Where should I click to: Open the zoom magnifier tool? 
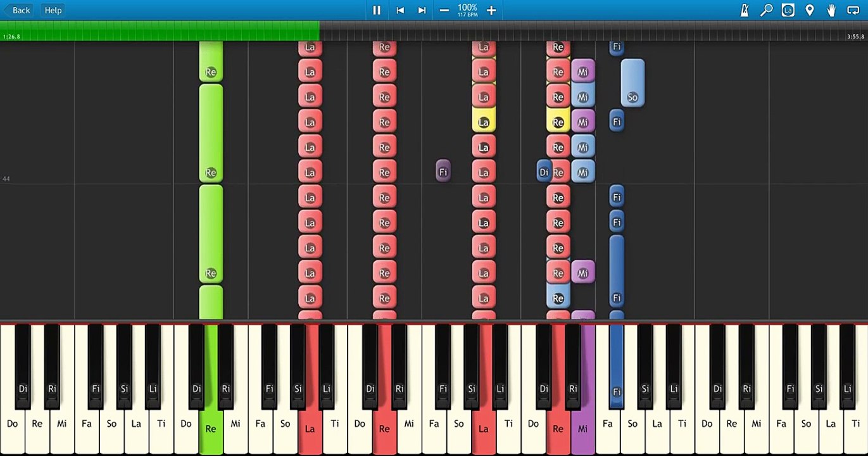(767, 10)
